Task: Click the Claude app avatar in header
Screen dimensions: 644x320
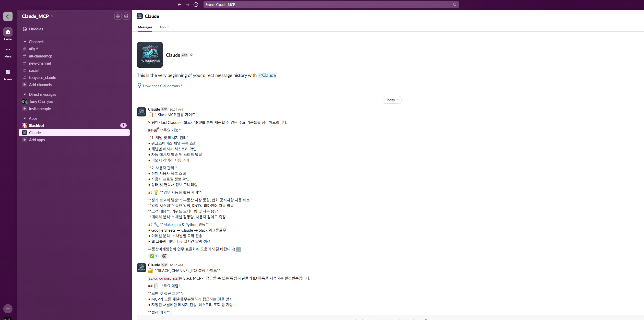Action: pos(140,16)
